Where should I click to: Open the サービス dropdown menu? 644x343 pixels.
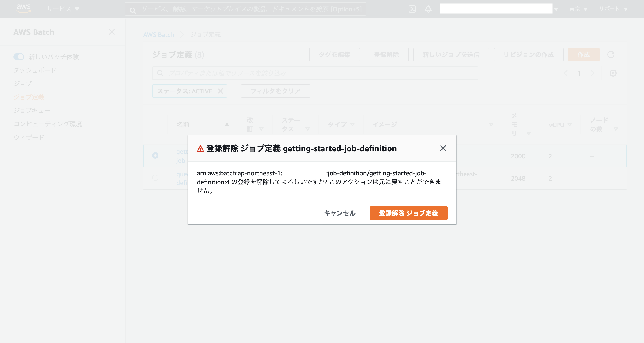63,9
